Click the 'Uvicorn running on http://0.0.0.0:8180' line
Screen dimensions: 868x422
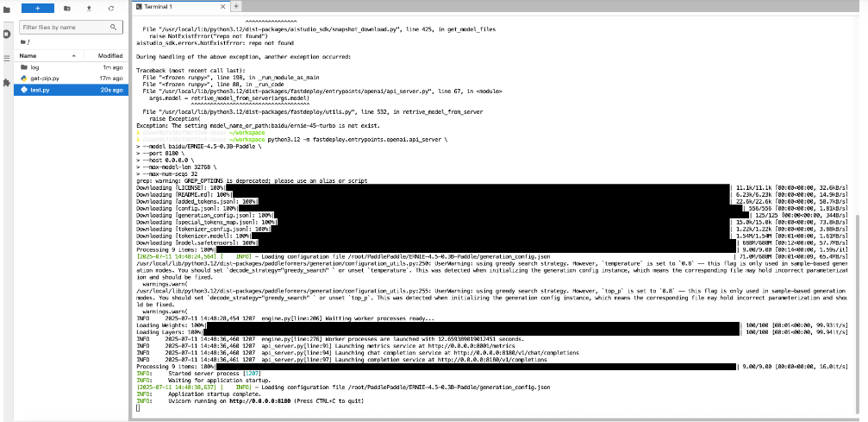point(250,400)
